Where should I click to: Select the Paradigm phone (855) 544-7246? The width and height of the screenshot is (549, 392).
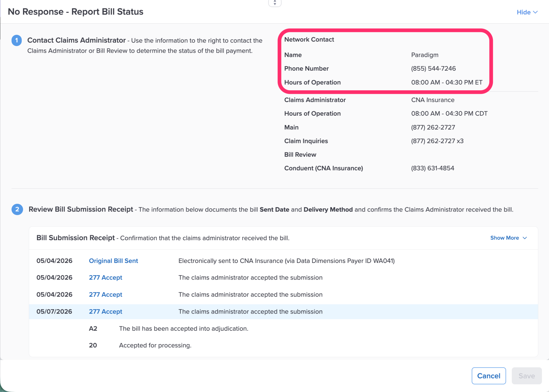pyautogui.click(x=433, y=69)
